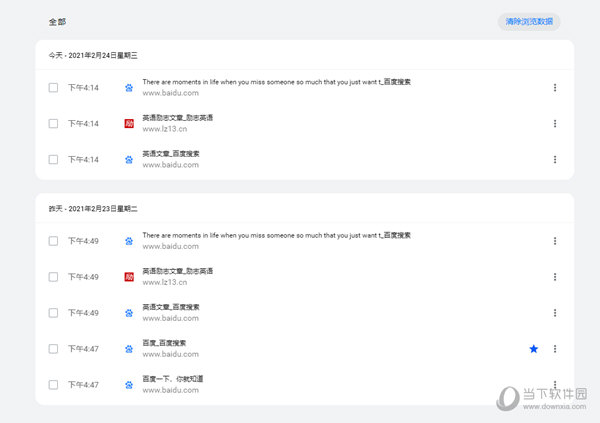Tick the checkbox for today's 英语励志文章 entry

coord(54,123)
